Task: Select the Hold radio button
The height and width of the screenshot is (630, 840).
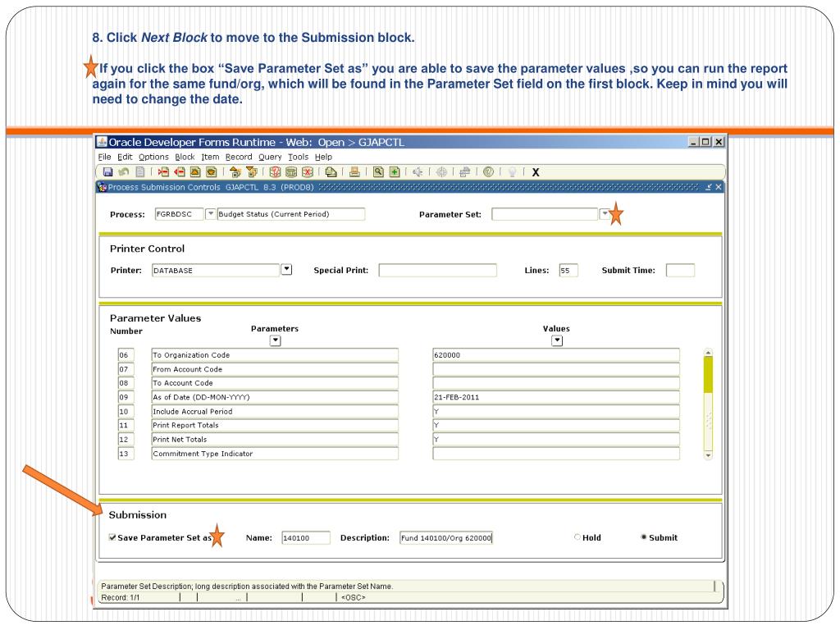Action: tap(577, 537)
